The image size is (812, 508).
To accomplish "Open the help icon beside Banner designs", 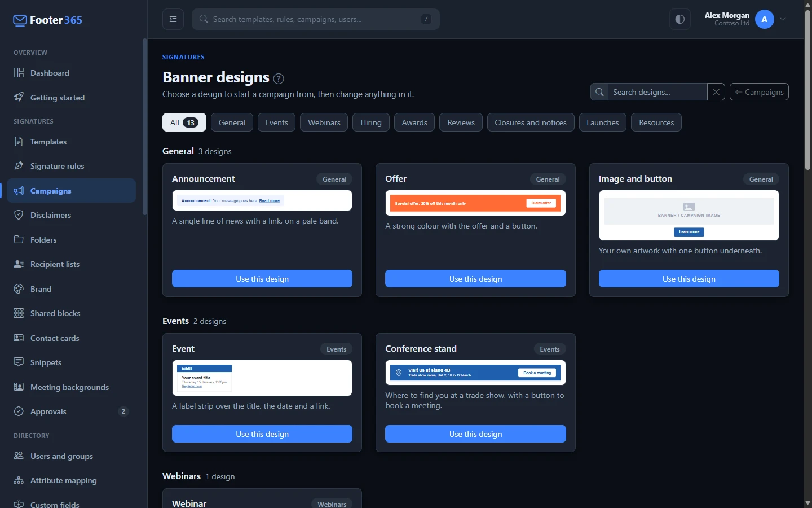I will [279, 78].
